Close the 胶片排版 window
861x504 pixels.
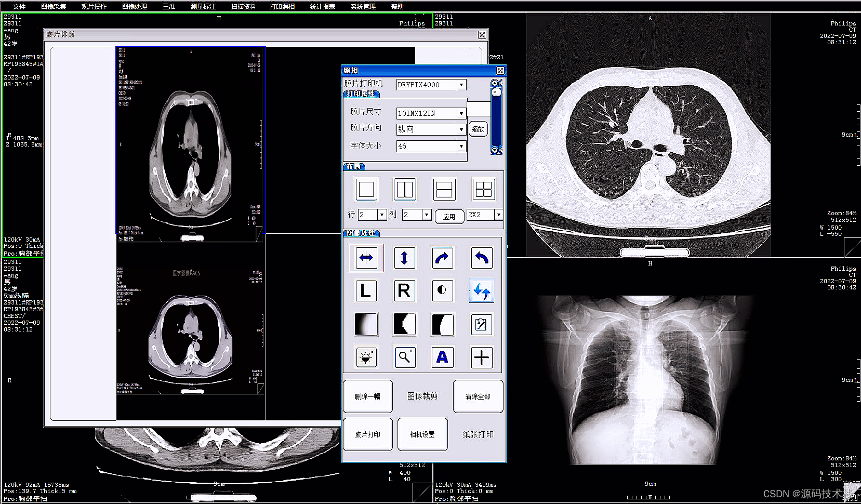click(x=482, y=34)
